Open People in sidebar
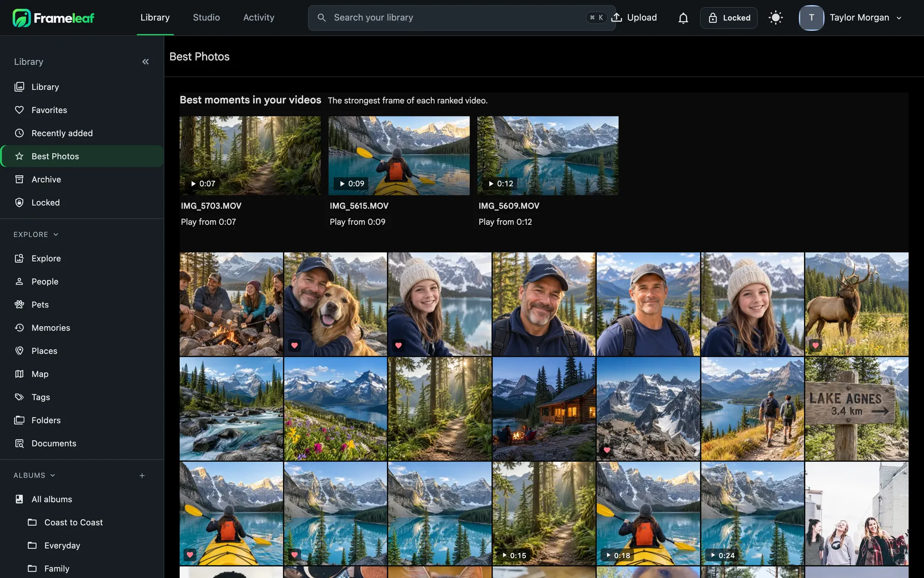The width and height of the screenshot is (924, 578). pyautogui.click(x=82, y=282)
